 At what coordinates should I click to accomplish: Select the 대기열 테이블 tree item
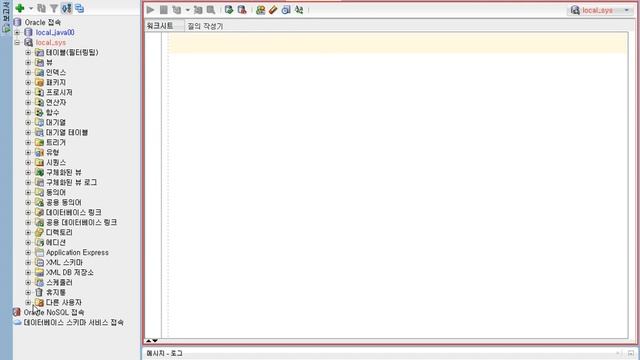(x=67, y=132)
